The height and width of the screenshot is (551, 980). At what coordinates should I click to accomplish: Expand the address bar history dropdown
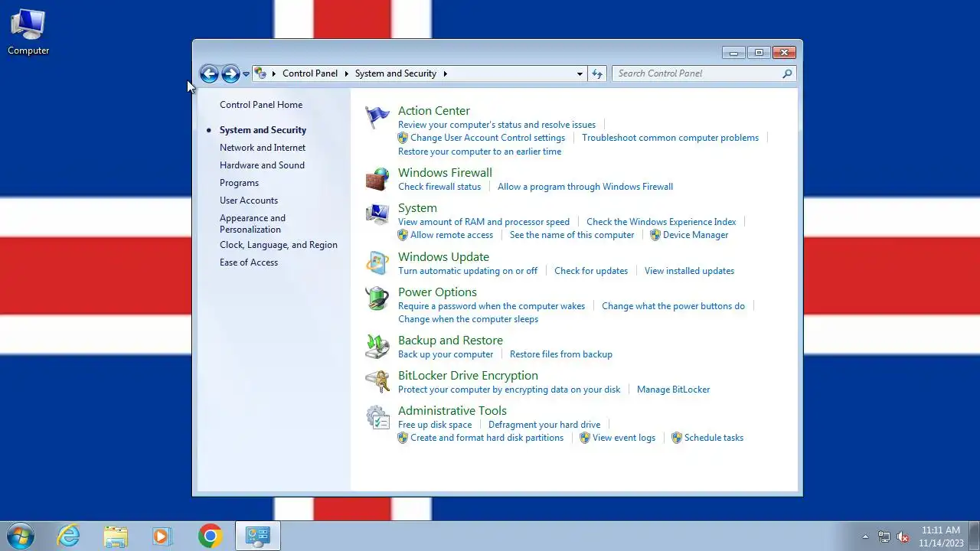coord(580,73)
